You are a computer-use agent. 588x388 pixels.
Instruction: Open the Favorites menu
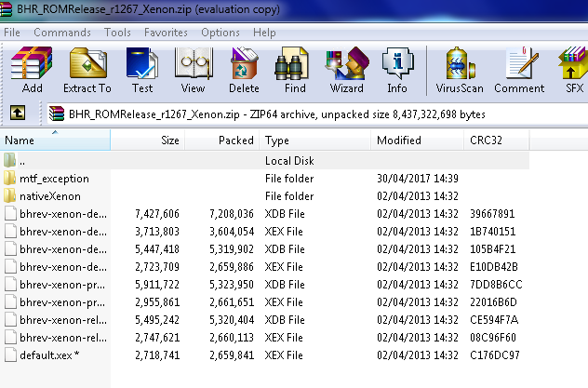click(x=166, y=33)
